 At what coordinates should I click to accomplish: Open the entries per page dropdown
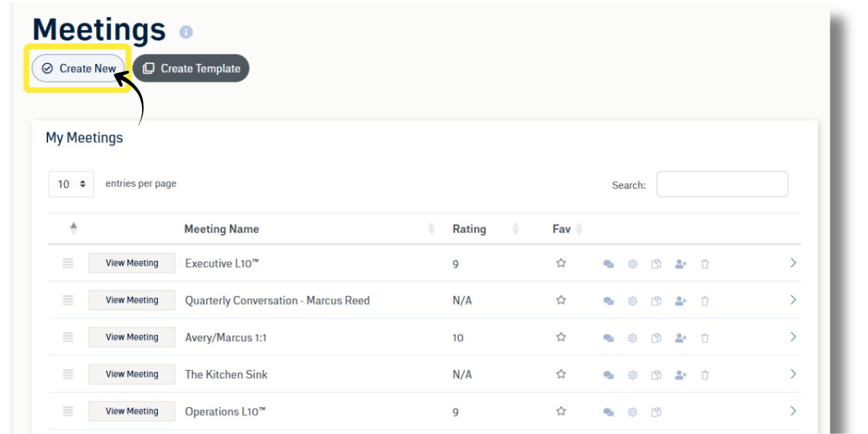point(71,184)
